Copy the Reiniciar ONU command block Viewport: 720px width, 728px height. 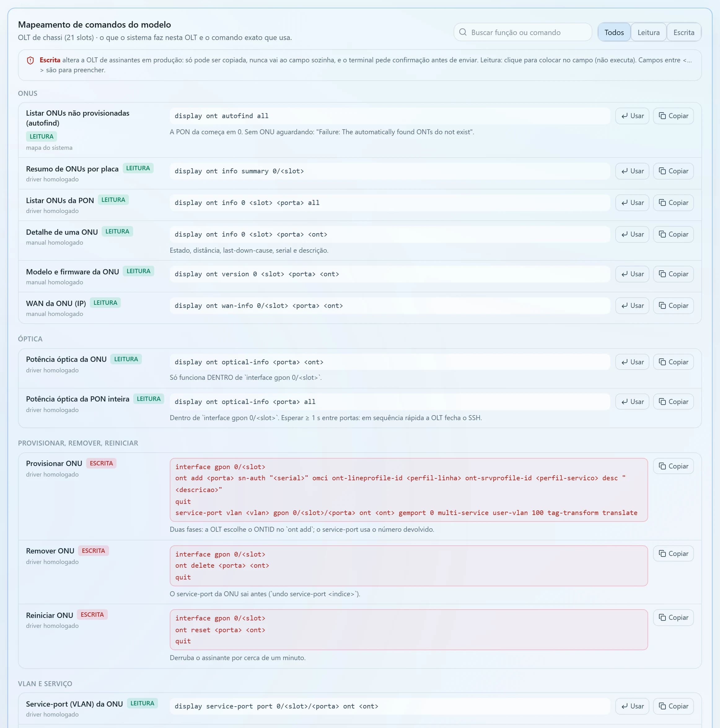pyautogui.click(x=673, y=618)
